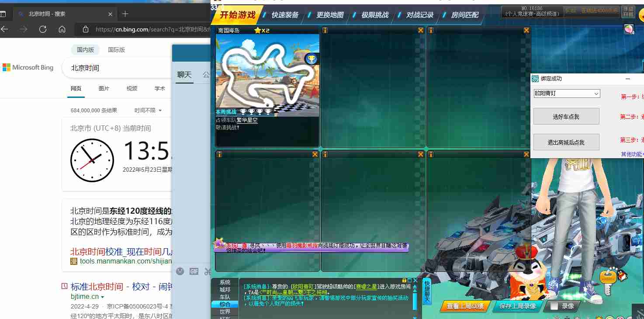The image size is (644, 319).
Task: Click the 手动 button beside room info
Action: (628, 12)
